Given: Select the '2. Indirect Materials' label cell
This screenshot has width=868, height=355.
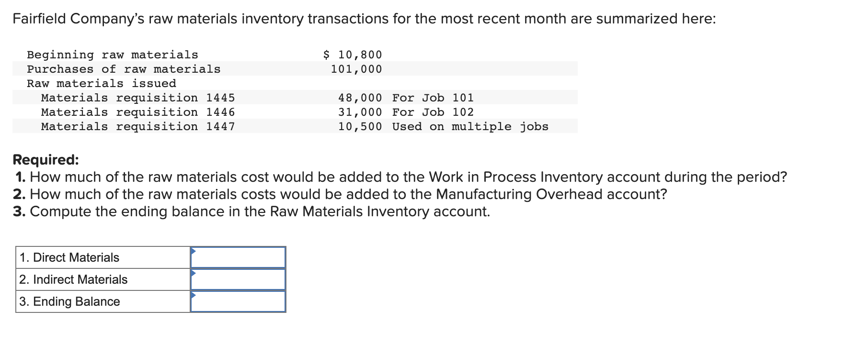Looking at the screenshot, I should click(x=103, y=279).
